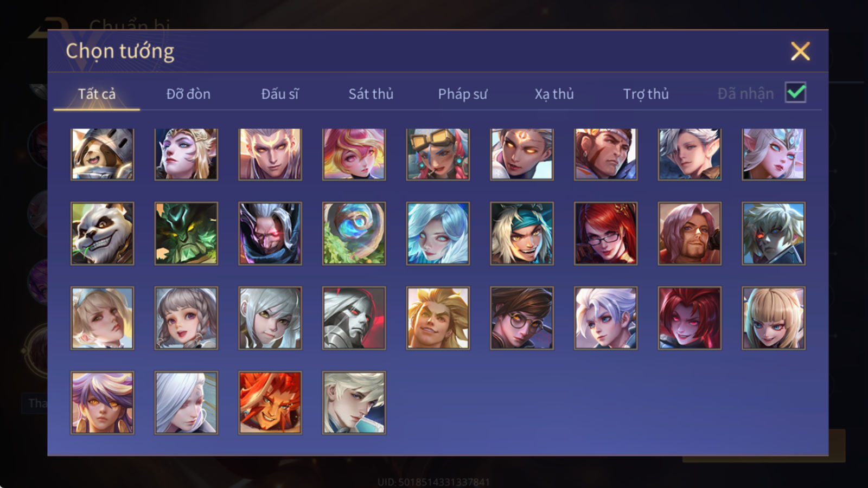This screenshot has height=488, width=868.
Task: Select the pink-haired hero with yellow highlights
Action: (354, 154)
